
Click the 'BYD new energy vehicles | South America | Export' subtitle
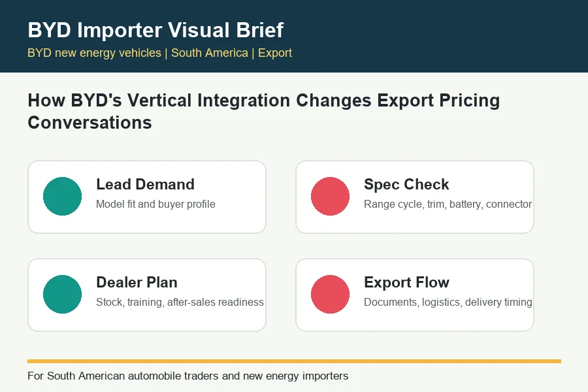(x=159, y=53)
